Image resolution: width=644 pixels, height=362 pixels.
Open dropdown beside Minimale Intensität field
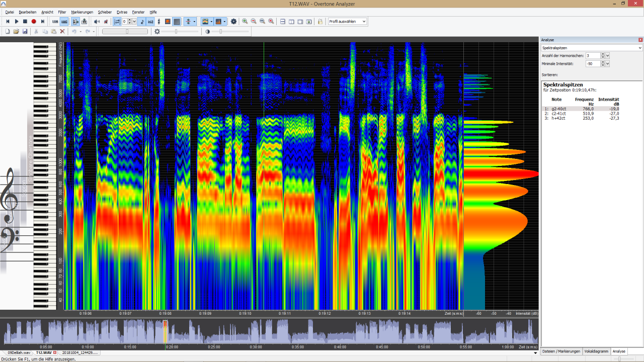608,64
